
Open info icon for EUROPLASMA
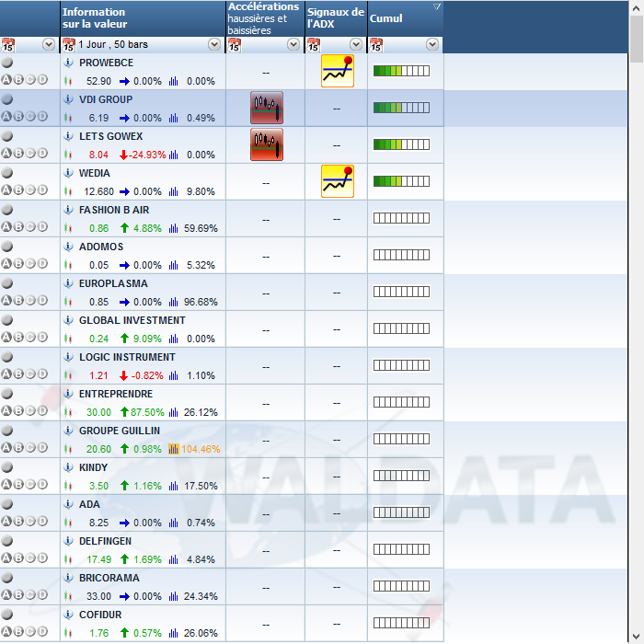pos(68,283)
